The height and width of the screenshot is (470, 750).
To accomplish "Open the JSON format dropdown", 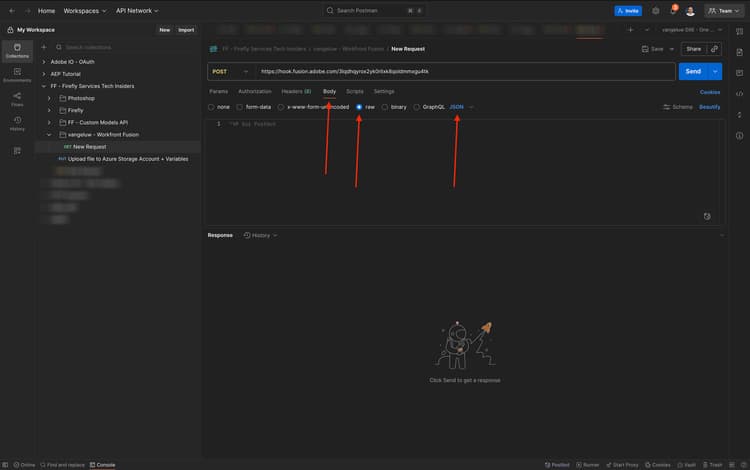I will point(462,107).
